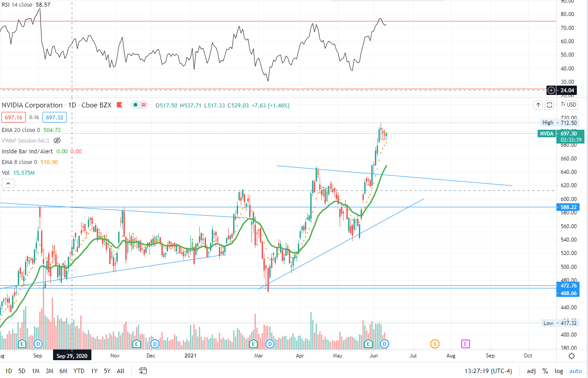Select the 1M date range
This screenshot has height=378, width=588.
36,370
